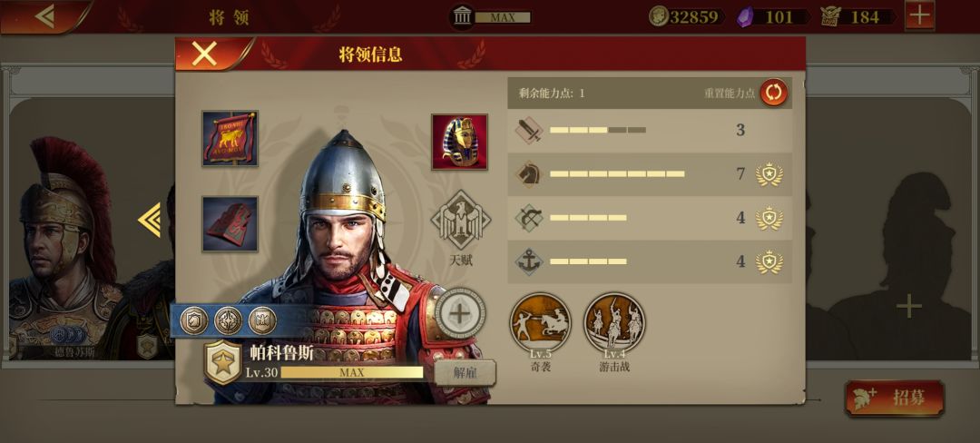Open the red cape equipment slot
The width and height of the screenshot is (980, 443).
click(x=230, y=223)
